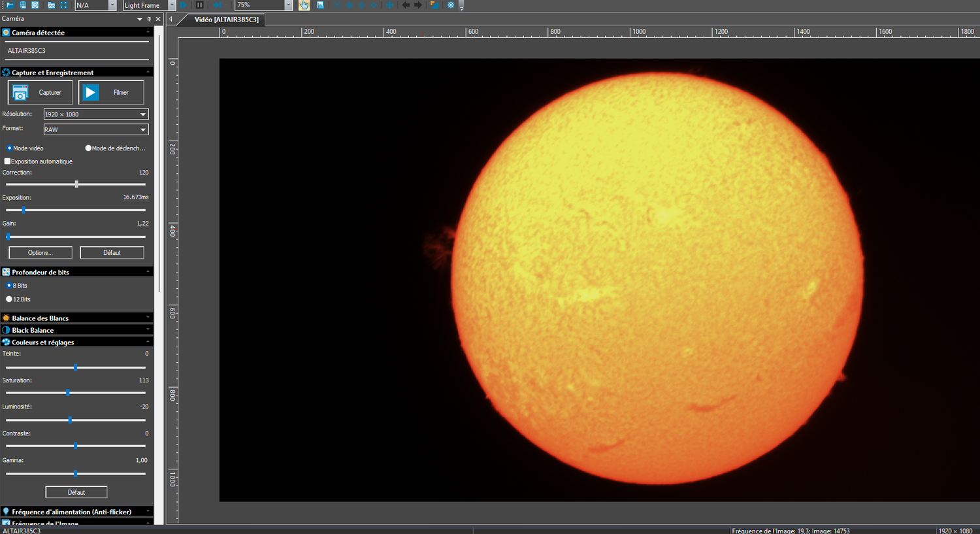Viewport: 980px width, 534px height.
Task: Pause the live video stream
Action: (x=200, y=5)
